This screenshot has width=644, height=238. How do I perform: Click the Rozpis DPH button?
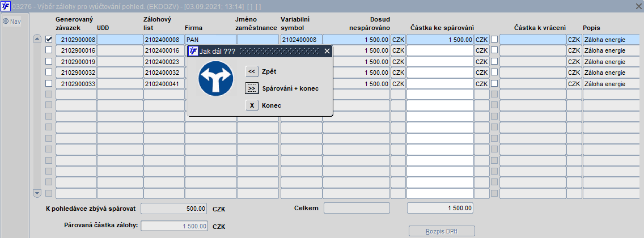[x=442, y=231]
